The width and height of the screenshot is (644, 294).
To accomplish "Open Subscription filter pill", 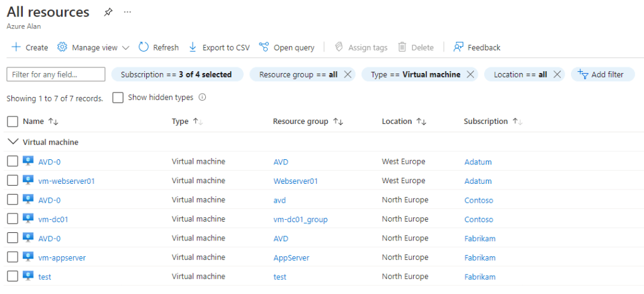I will [x=176, y=74].
